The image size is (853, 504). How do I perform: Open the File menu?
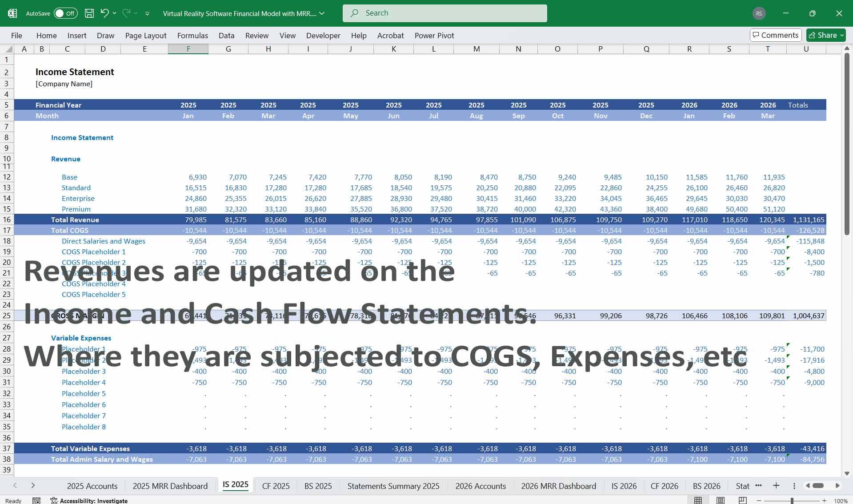coord(16,36)
